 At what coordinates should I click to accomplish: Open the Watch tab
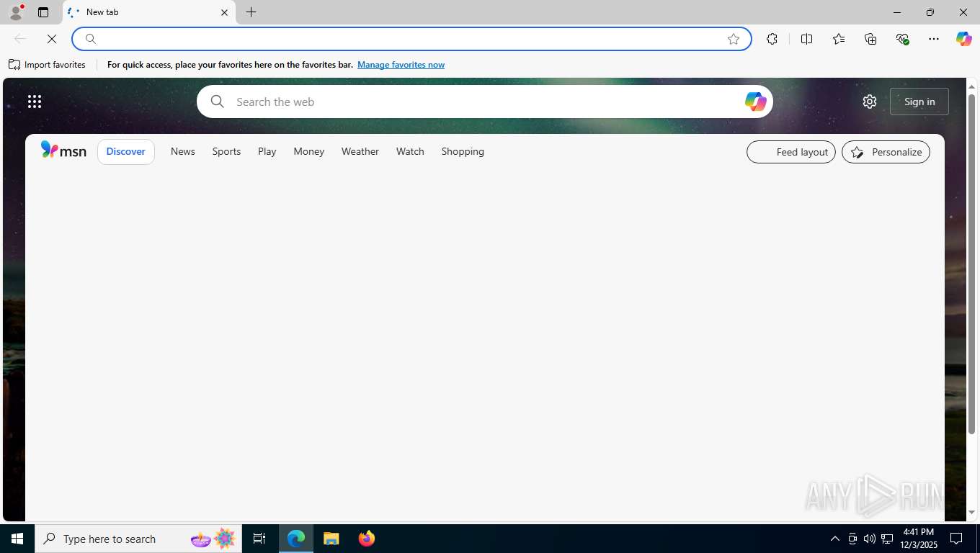(x=410, y=151)
